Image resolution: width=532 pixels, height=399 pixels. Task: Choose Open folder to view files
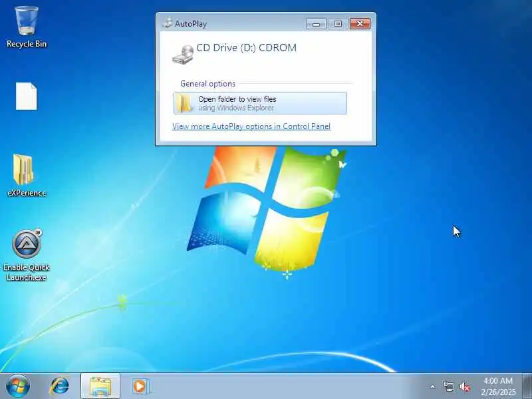click(x=260, y=103)
